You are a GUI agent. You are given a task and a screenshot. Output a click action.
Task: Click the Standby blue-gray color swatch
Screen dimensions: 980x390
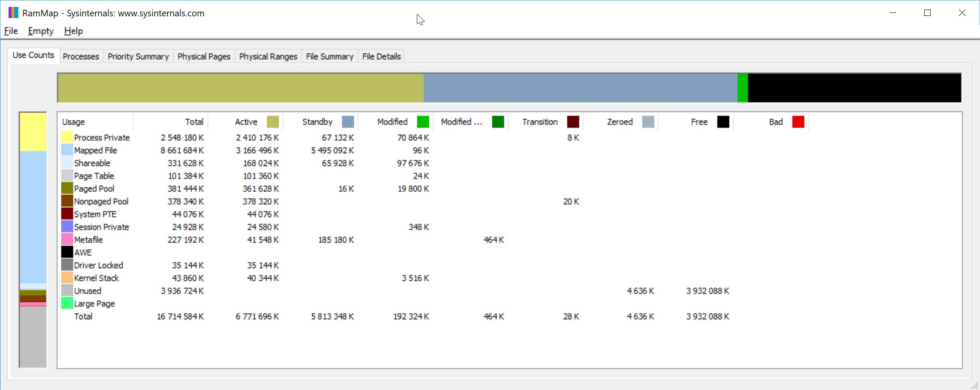(x=348, y=122)
